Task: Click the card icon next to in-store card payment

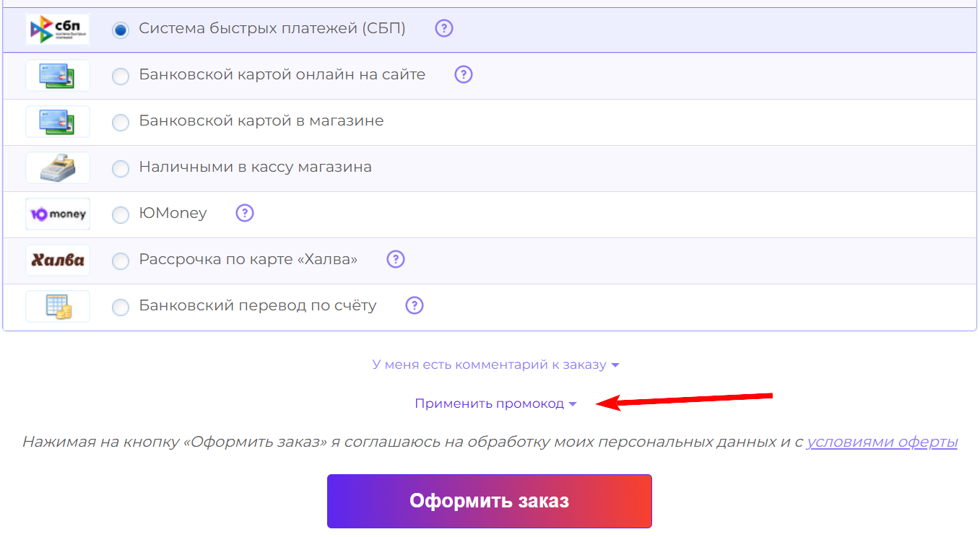Action: click(58, 121)
